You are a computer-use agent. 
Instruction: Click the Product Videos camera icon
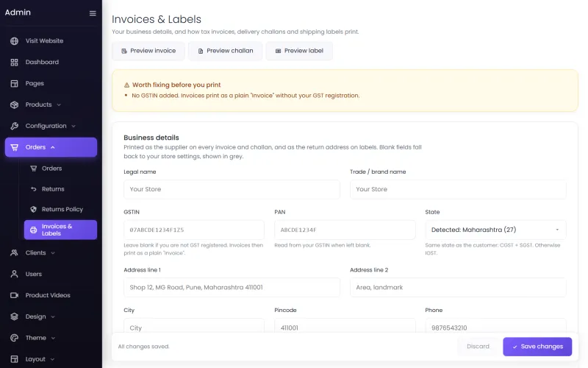pos(14,295)
